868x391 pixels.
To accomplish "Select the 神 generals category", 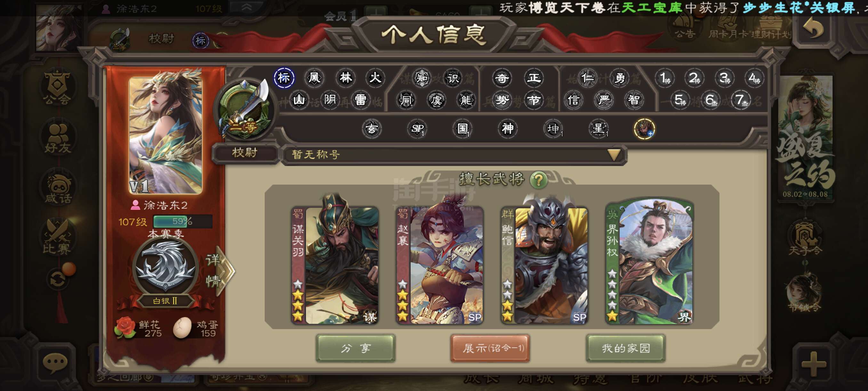I will click(x=508, y=129).
